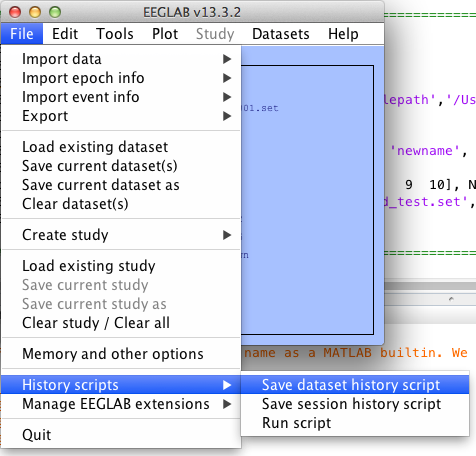This screenshot has width=476, height=456.
Task: Expand the Import event info submenu
Action: [x=121, y=97]
